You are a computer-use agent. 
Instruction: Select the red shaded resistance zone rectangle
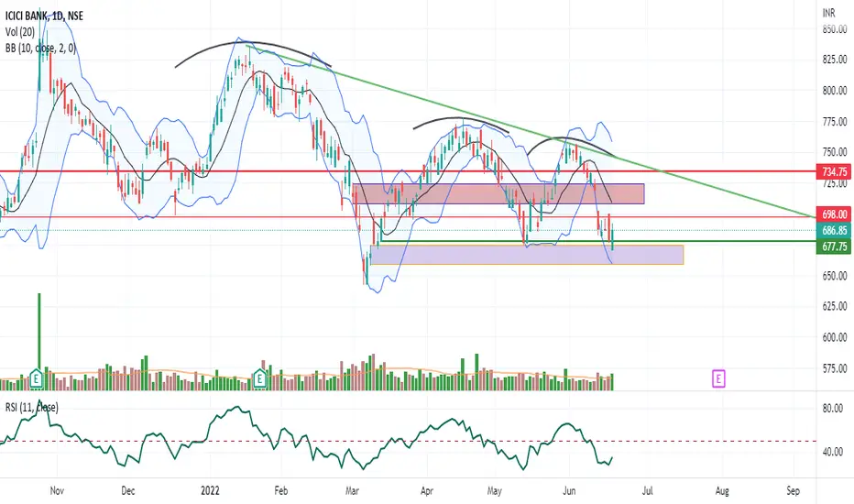tap(498, 194)
